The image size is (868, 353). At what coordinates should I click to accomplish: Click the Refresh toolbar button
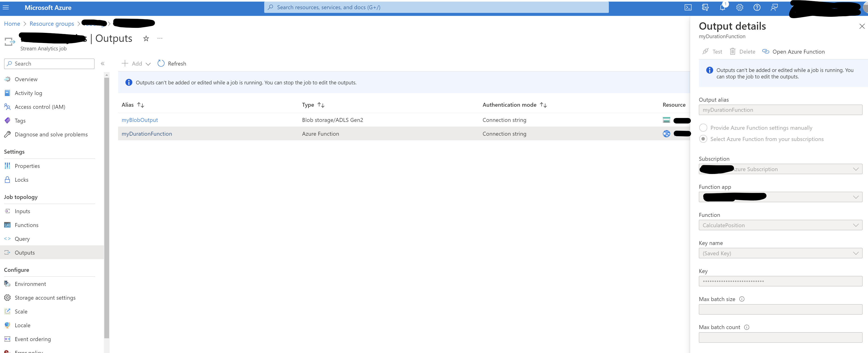point(172,63)
